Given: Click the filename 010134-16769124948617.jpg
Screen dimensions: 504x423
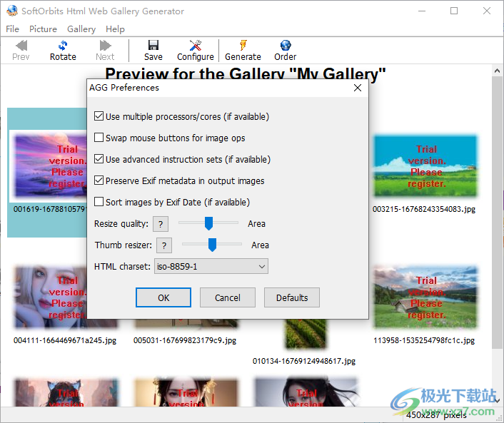Looking at the screenshot, I should click(x=304, y=361).
